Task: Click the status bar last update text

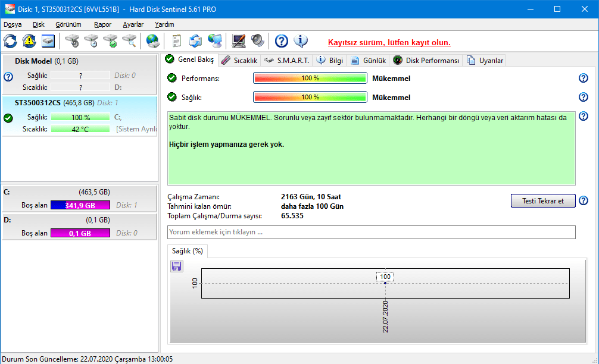Action: [x=87, y=359]
